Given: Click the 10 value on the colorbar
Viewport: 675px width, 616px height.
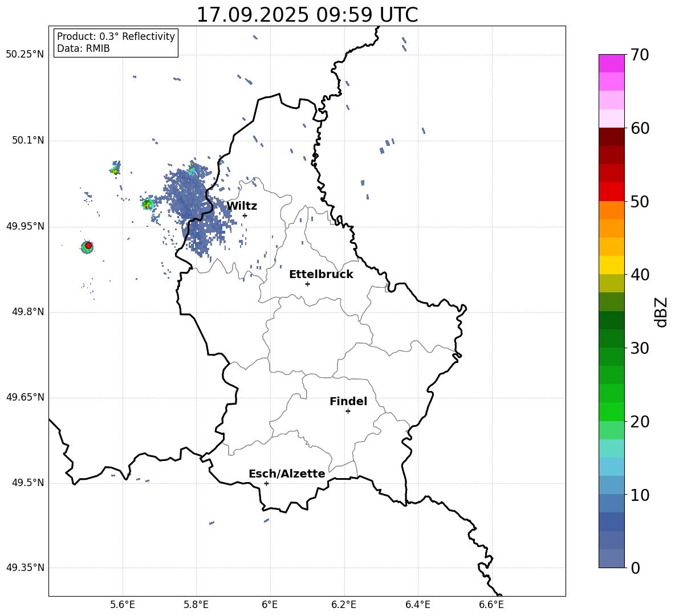Looking at the screenshot, I should 640,495.
